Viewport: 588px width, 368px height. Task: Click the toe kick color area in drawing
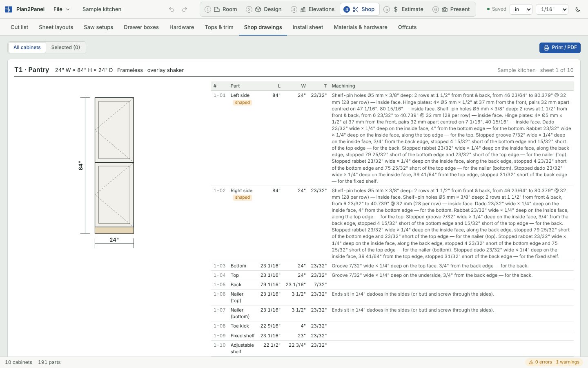(114, 231)
